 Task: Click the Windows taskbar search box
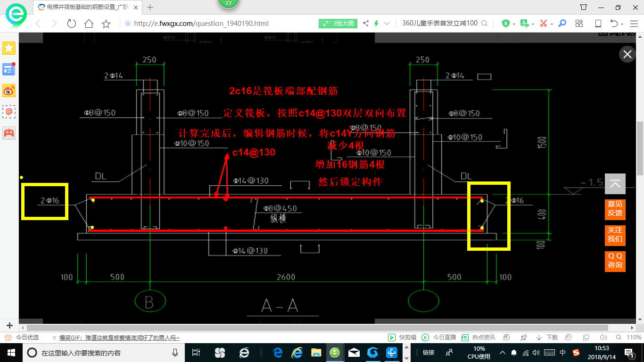104,352
